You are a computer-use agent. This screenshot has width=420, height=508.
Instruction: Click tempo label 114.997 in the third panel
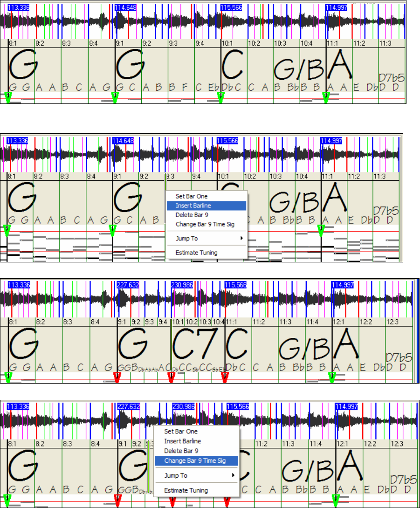(x=343, y=285)
